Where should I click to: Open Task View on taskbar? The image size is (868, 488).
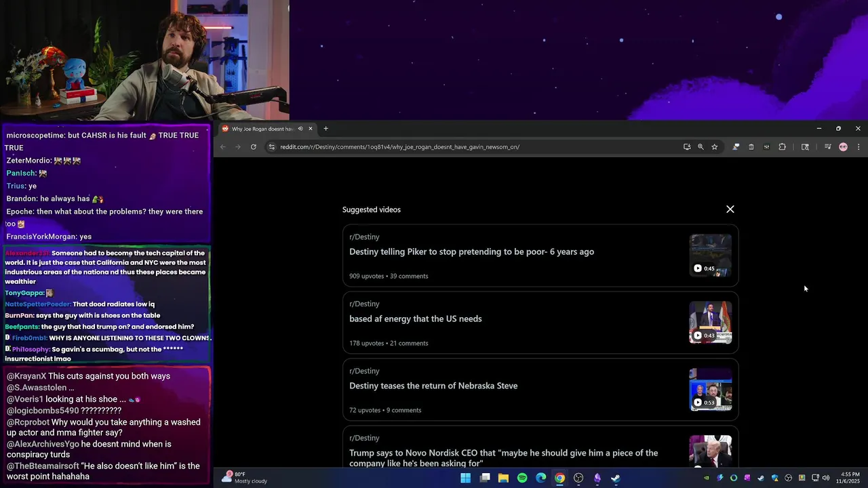(485, 478)
